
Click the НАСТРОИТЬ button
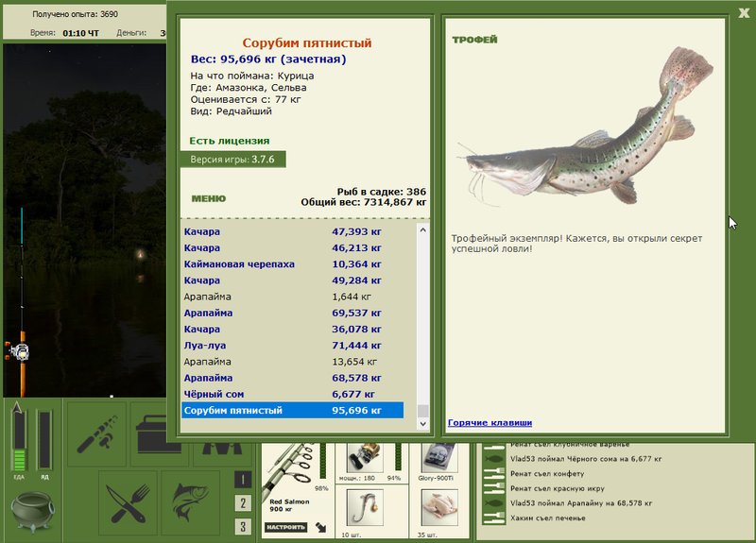click(285, 527)
